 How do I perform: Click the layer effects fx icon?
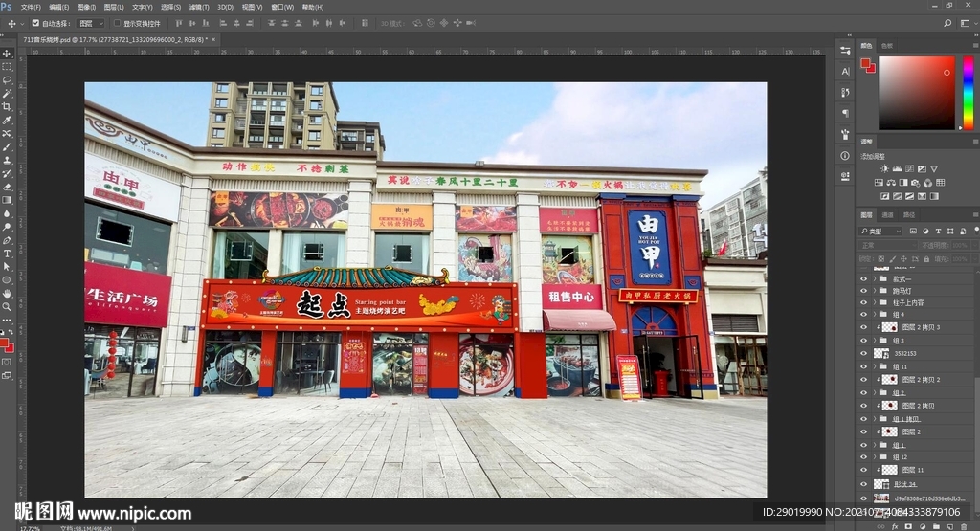pos(894,526)
